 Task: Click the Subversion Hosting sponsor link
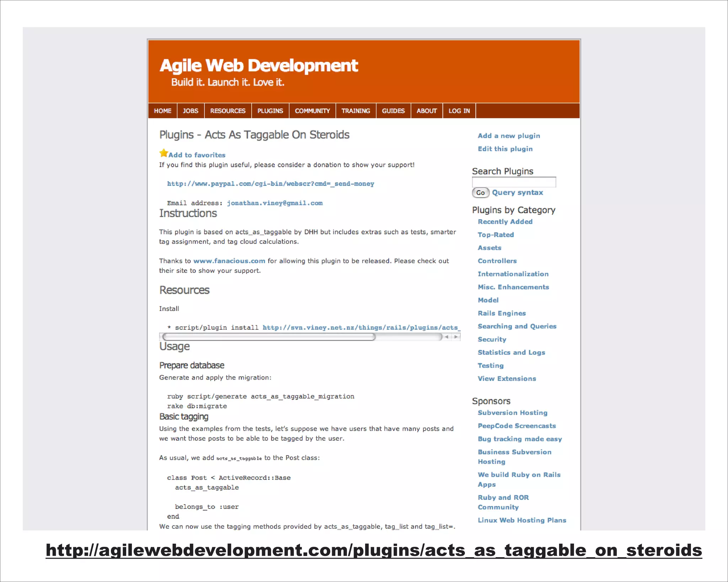[x=512, y=413]
